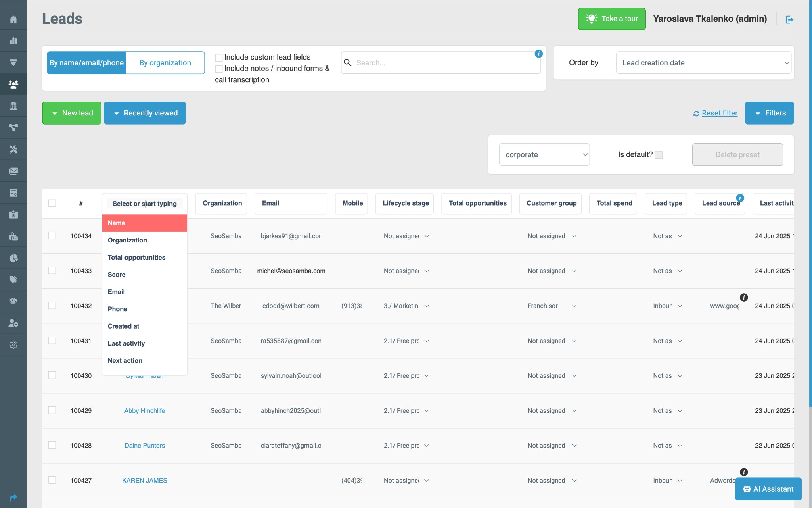Click the logout icon beside the admin name
Image resolution: width=812 pixels, height=508 pixels.
tap(789, 19)
